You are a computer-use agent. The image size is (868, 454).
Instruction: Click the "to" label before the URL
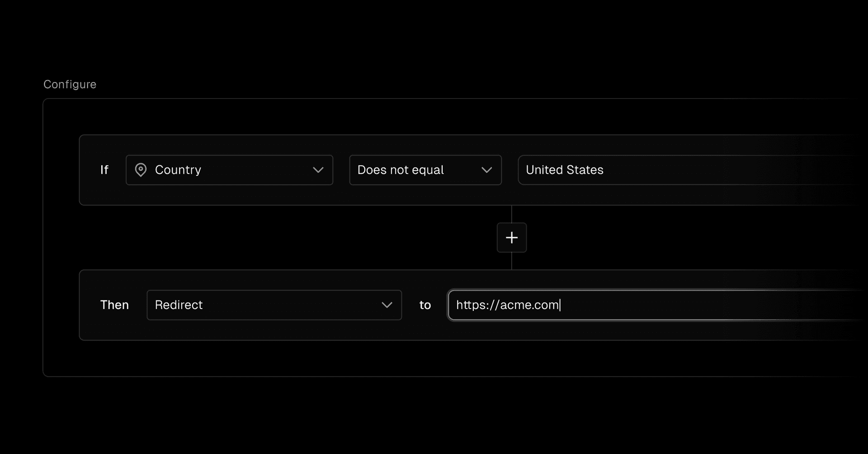(x=425, y=305)
